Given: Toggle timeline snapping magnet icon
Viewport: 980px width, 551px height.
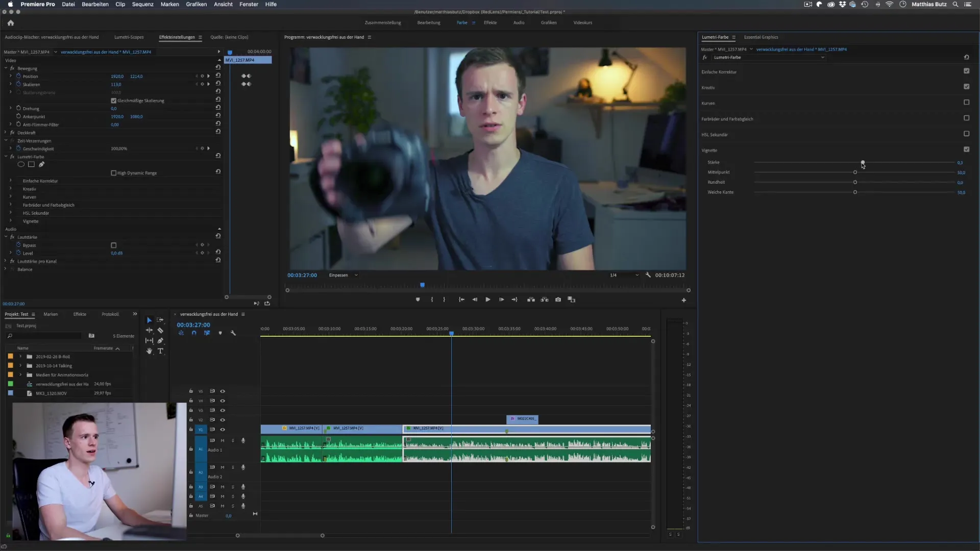Looking at the screenshot, I should point(194,333).
